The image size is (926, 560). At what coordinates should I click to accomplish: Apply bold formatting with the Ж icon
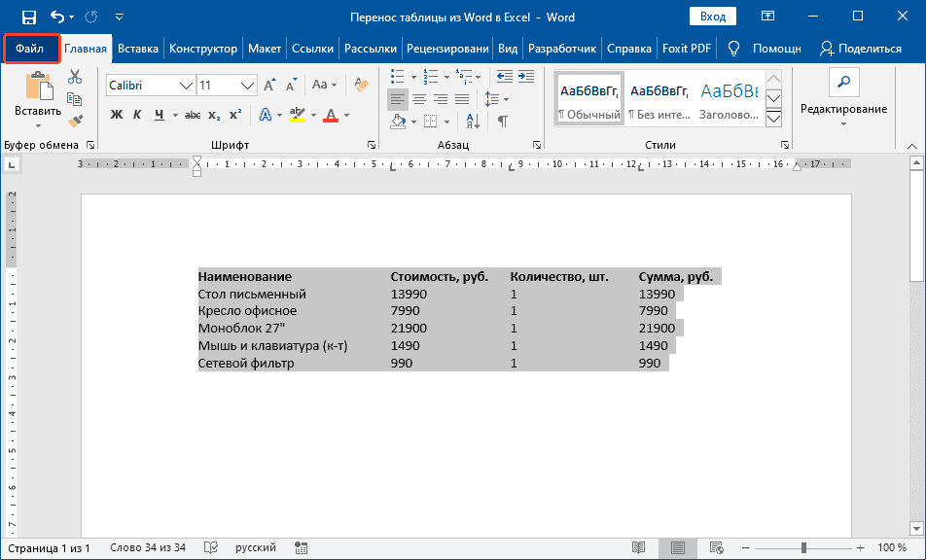pyautogui.click(x=117, y=115)
